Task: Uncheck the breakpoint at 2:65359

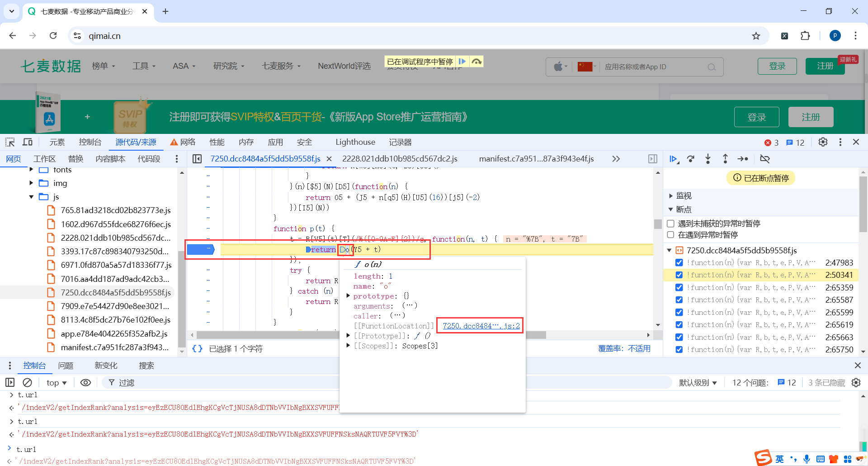Action: pos(679,288)
